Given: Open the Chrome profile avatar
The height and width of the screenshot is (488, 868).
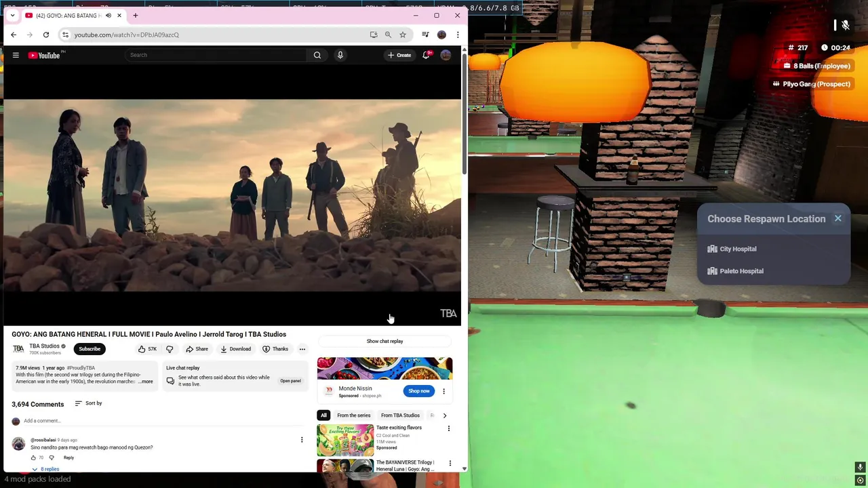Looking at the screenshot, I should point(441,35).
